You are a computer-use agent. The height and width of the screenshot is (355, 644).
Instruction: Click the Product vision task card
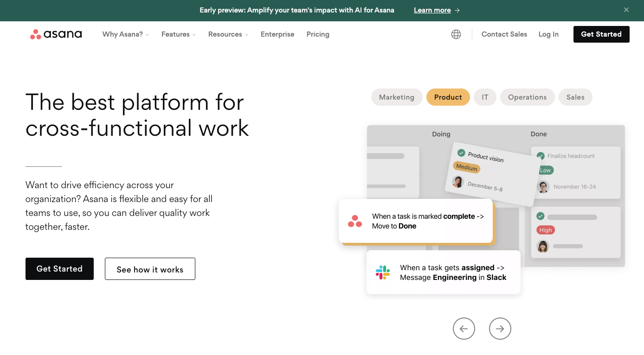click(493, 174)
